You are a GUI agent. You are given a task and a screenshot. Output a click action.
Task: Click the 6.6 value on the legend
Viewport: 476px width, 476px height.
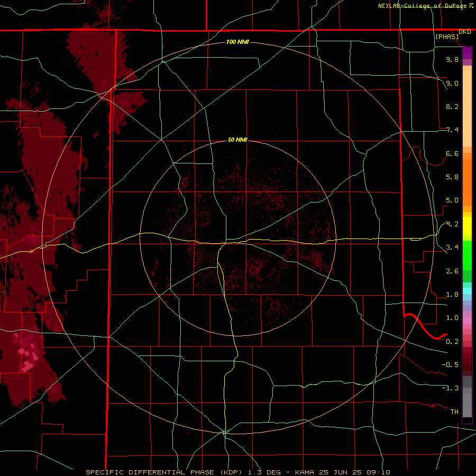pos(452,153)
